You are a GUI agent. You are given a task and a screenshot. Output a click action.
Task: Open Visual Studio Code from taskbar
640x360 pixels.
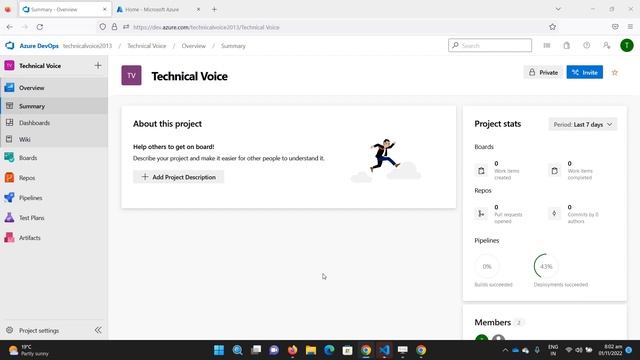pyautogui.click(x=384, y=350)
